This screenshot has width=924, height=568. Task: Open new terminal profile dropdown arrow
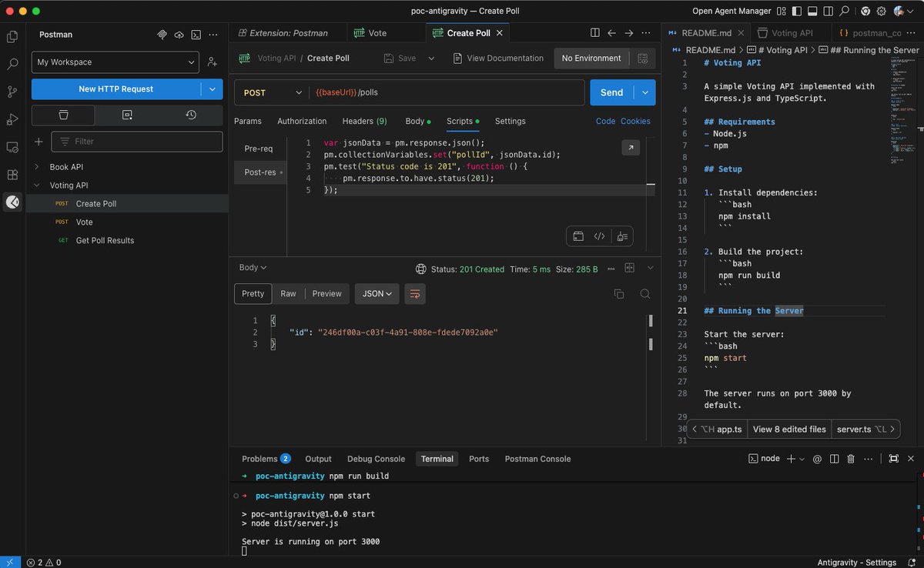pos(802,459)
